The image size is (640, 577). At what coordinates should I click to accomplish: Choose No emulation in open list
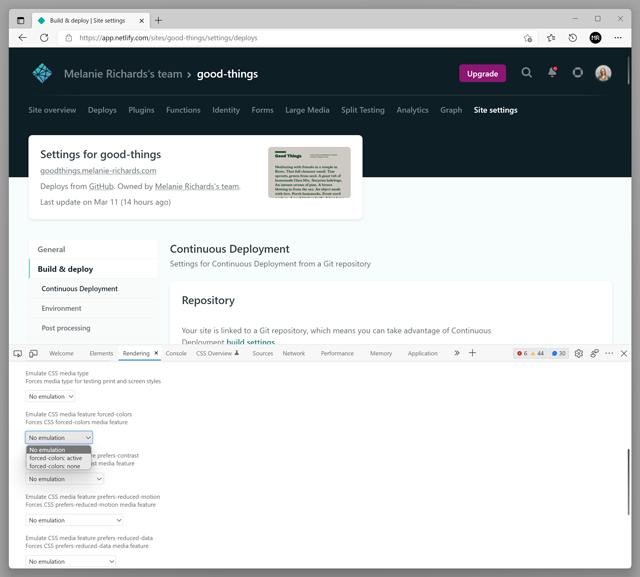pyautogui.click(x=58, y=450)
